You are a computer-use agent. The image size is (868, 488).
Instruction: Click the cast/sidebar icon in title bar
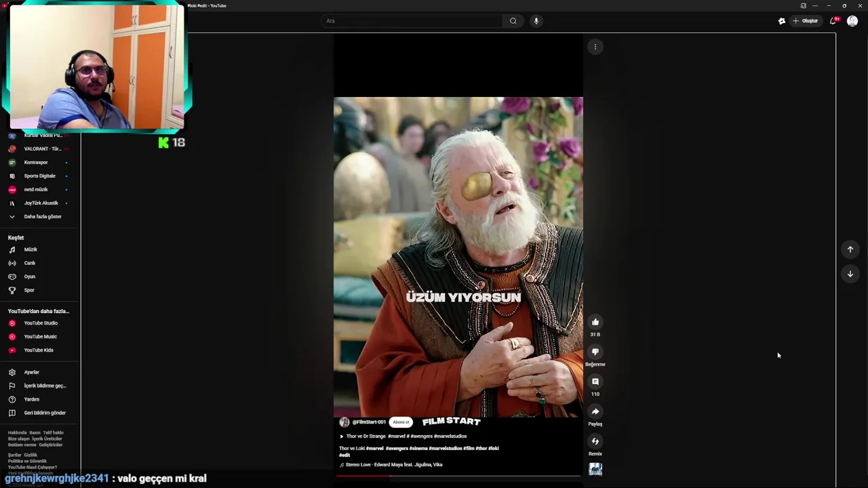[x=803, y=5]
